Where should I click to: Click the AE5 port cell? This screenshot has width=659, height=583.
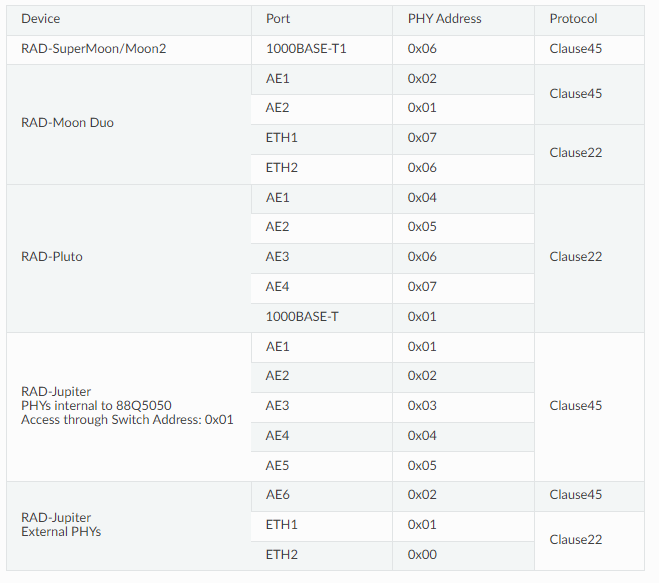[278, 465]
